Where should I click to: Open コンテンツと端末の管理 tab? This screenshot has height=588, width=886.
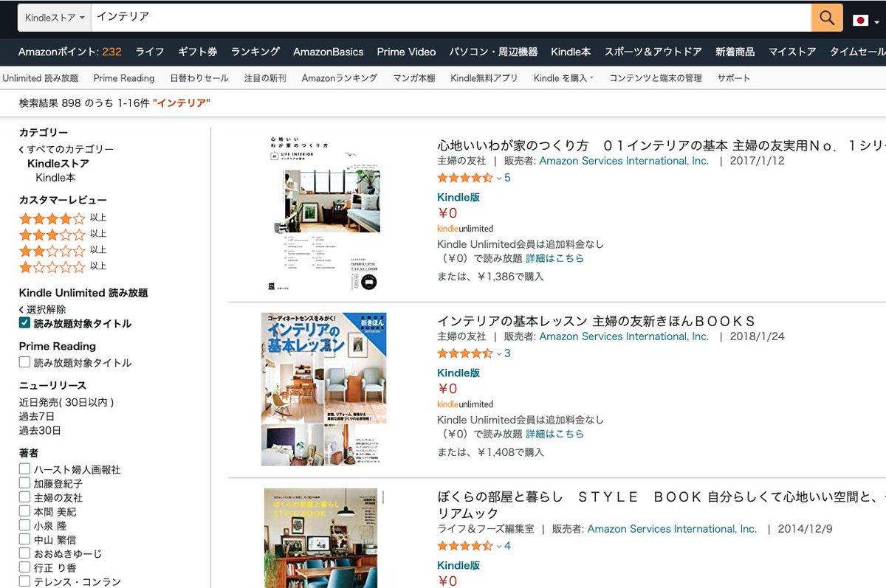pyautogui.click(x=656, y=78)
